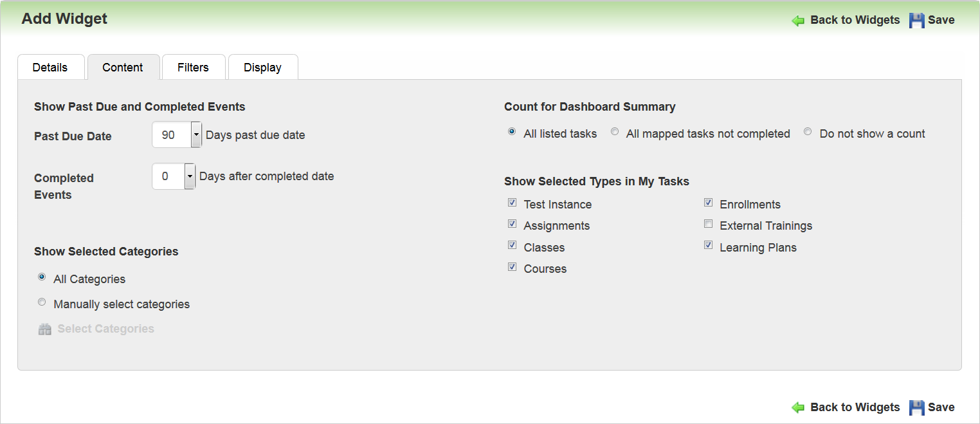The image size is (980, 424).
Task: Click the top Save floppy disk icon
Action: tap(916, 21)
